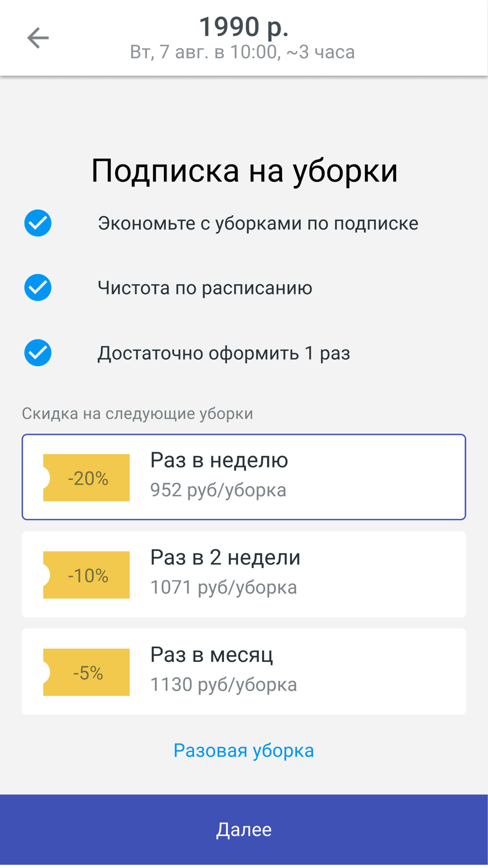Tap the Скидка на следующие уборки label
The width and height of the screenshot is (488, 868).
138,413
